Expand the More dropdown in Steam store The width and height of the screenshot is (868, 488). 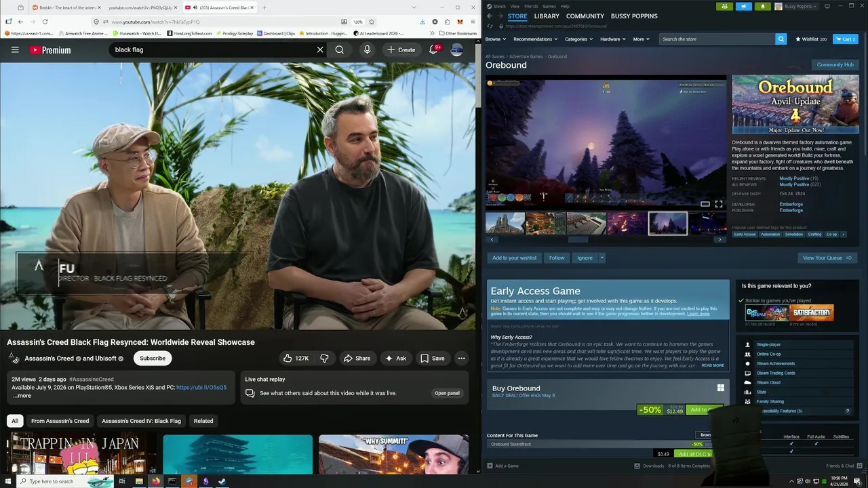point(641,39)
